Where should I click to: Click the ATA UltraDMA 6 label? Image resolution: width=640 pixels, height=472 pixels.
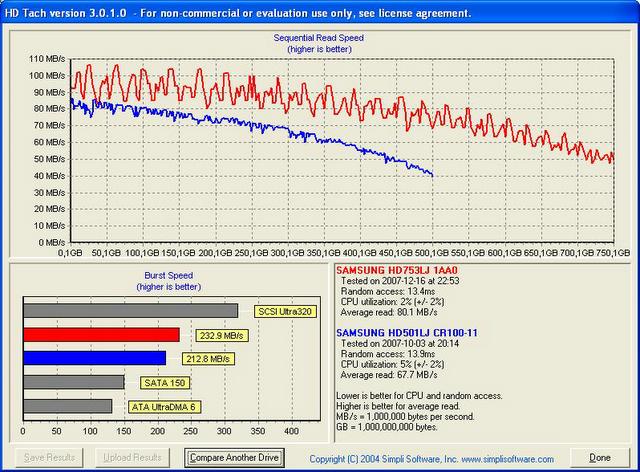pyautogui.click(x=161, y=406)
